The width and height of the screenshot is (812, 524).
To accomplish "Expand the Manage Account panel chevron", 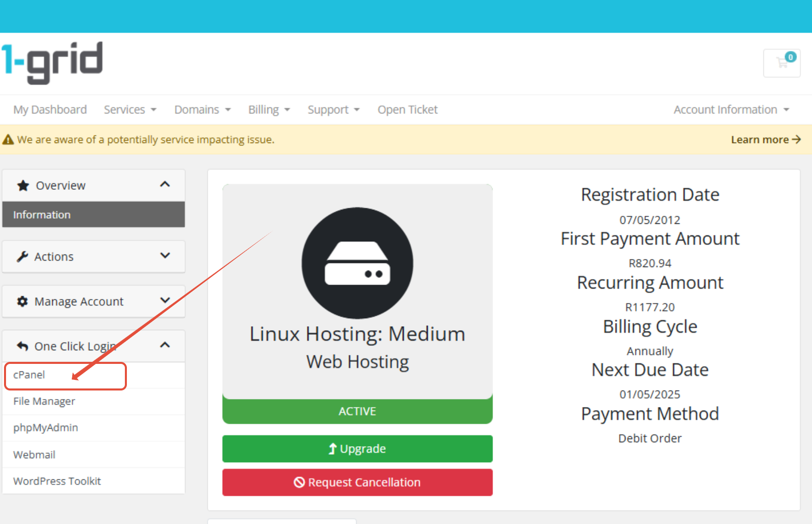I will click(165, 300).
